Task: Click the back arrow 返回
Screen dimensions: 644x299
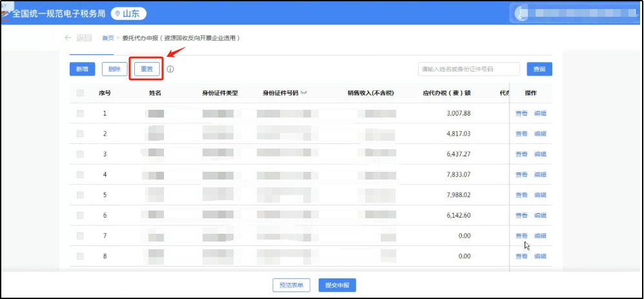Action: coord(79,38)
